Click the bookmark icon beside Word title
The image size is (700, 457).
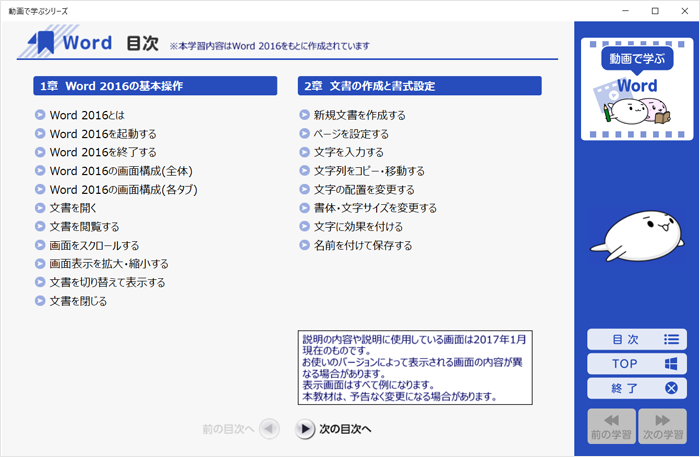[42, 42]
